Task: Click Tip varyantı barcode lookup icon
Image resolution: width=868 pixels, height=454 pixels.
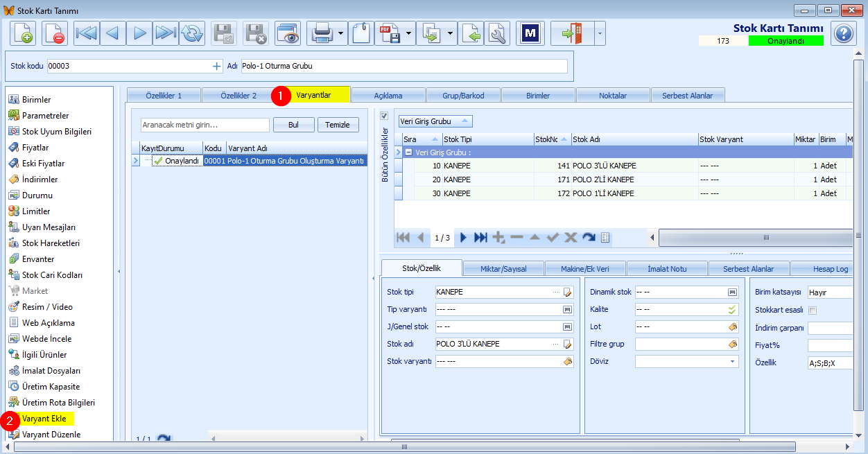Action: (x=566, y=309)
